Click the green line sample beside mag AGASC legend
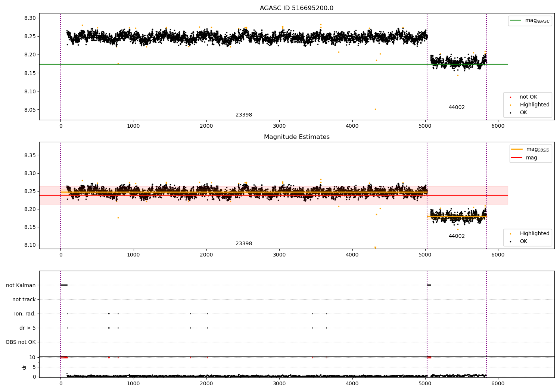This screenshot has height=392, width=560. pyautogui.click(x=516, y=21)
